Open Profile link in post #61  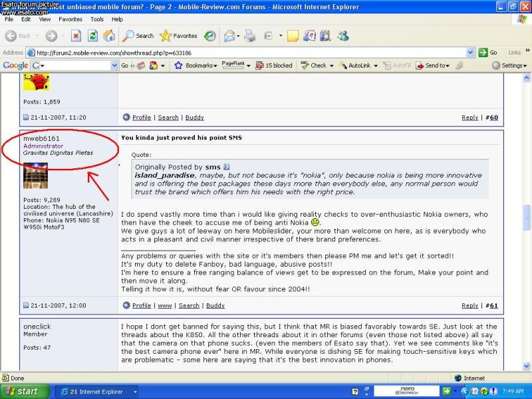pyautogui.click(x=142, y=305)
